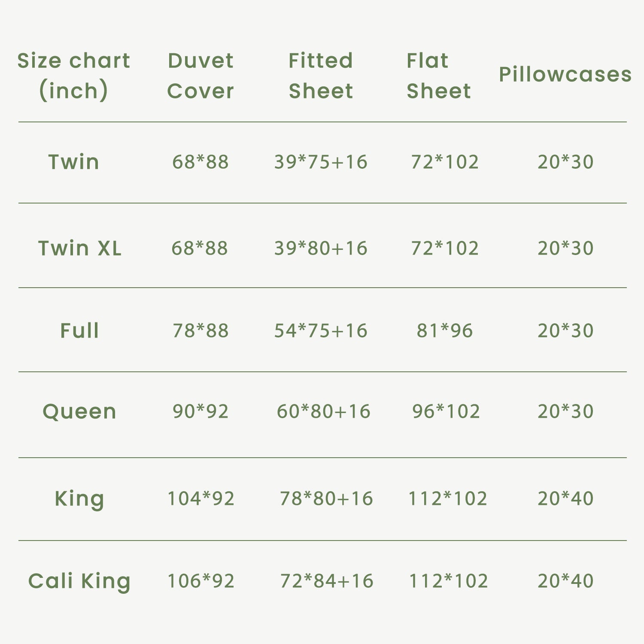This screenshot has height=644, width=644.
Task: Click the Cali King duvet cover 106*92
Action: point(200,581)
